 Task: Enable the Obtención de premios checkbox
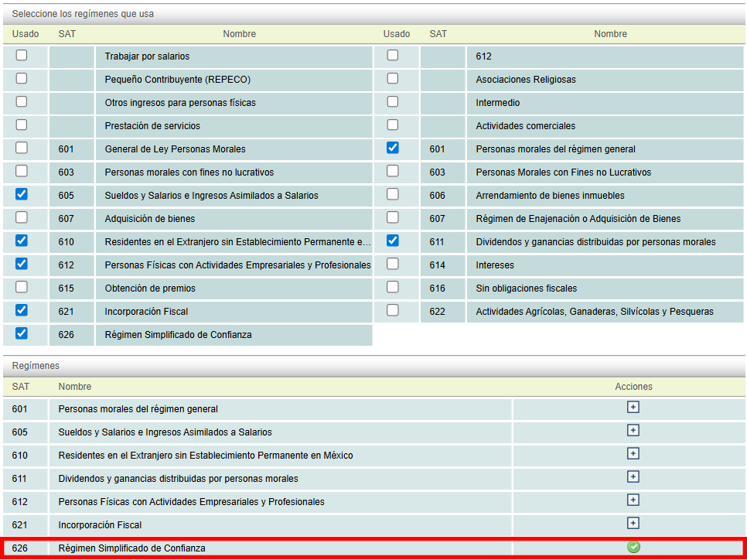22,287
